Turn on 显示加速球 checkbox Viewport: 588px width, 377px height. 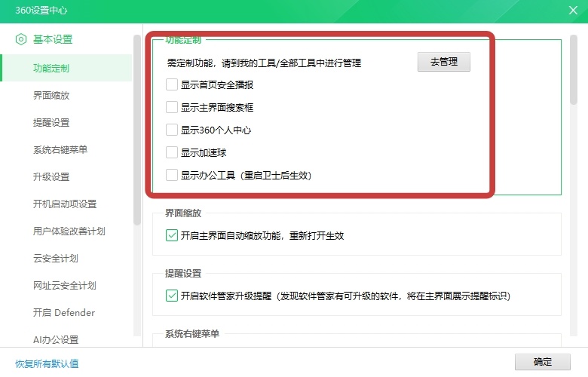(x=172, y=152)
